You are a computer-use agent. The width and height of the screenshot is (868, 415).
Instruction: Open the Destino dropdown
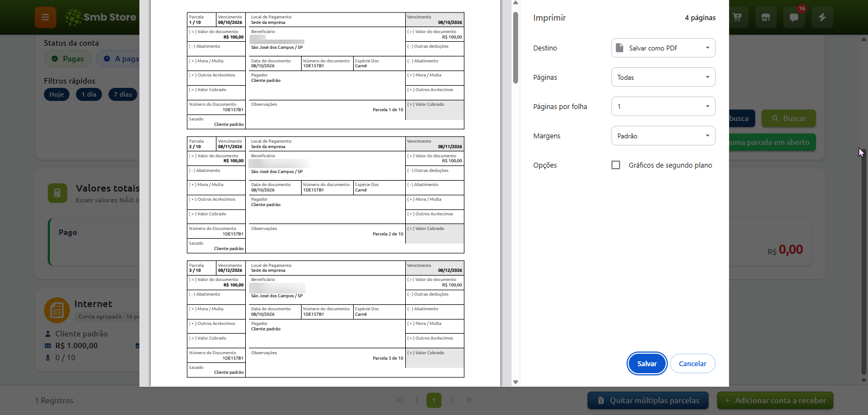663,48
